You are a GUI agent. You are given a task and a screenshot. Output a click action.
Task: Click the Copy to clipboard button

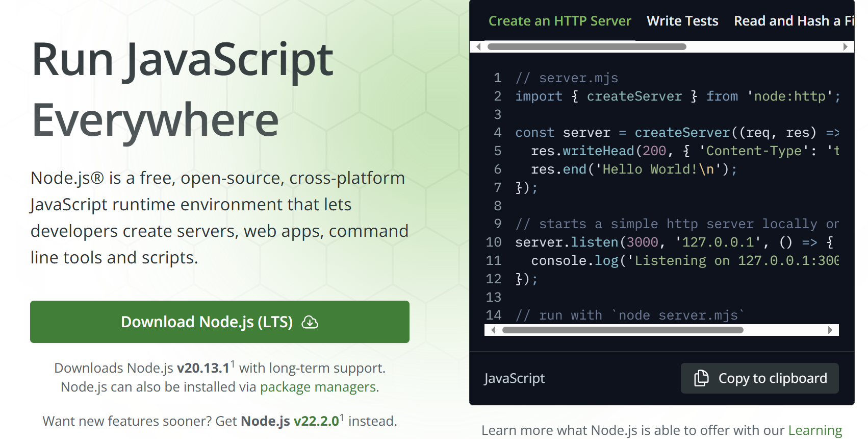(x=760, y=378)
